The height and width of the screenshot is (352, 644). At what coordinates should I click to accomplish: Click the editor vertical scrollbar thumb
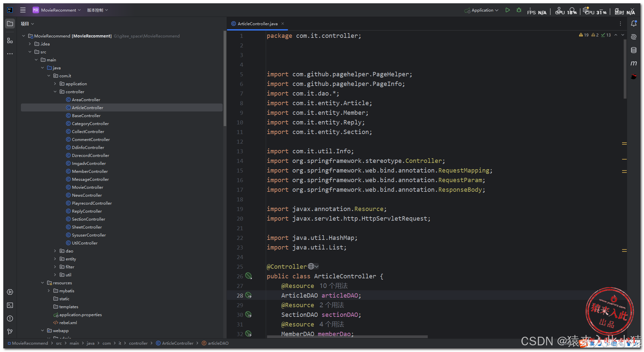[x=625, y=69]
